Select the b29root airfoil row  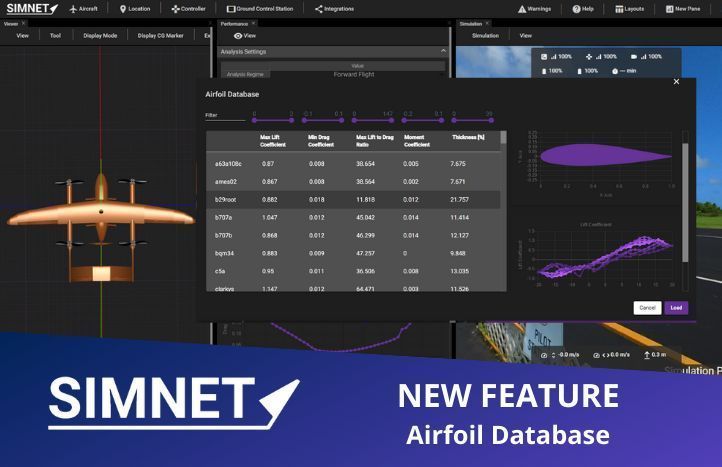[353, 199]
